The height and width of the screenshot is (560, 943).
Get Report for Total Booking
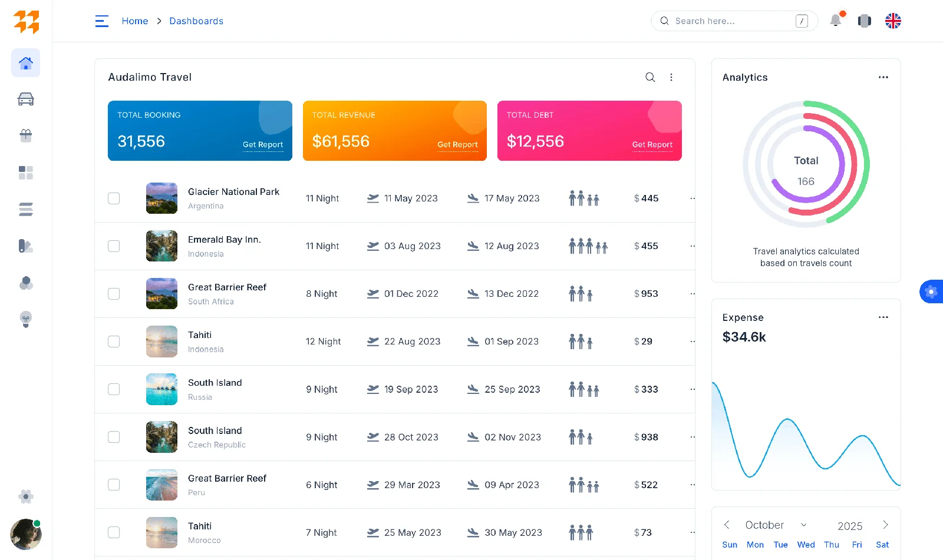pyautogui.click(x=263, y=145)
